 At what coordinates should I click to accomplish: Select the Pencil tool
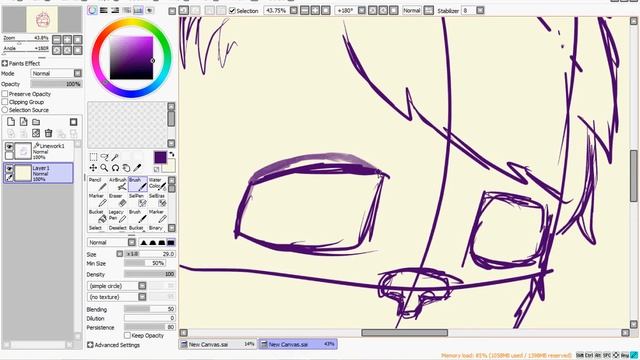click(x=98, y=184)
